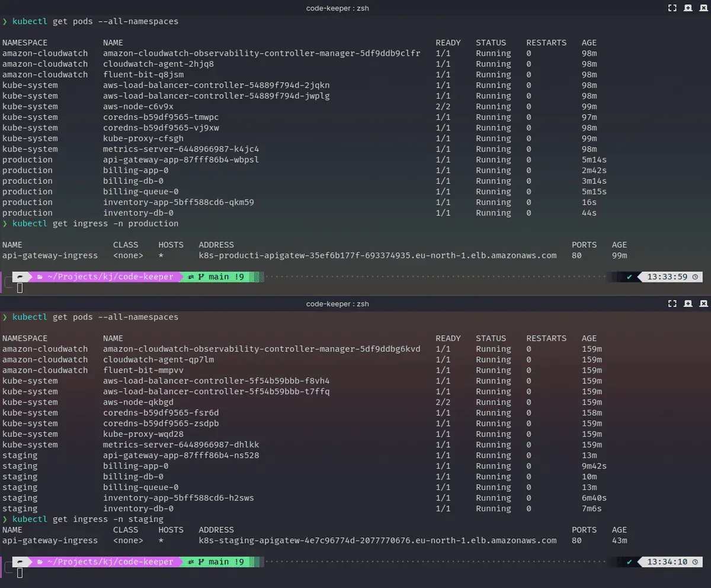Select the bottom pane title code-keeper : zsh

337,303
